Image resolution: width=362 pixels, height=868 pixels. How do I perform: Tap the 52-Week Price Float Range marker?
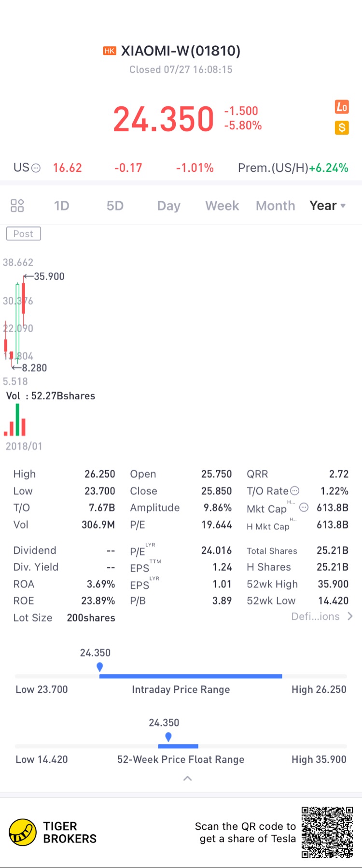tap(168, 737)
